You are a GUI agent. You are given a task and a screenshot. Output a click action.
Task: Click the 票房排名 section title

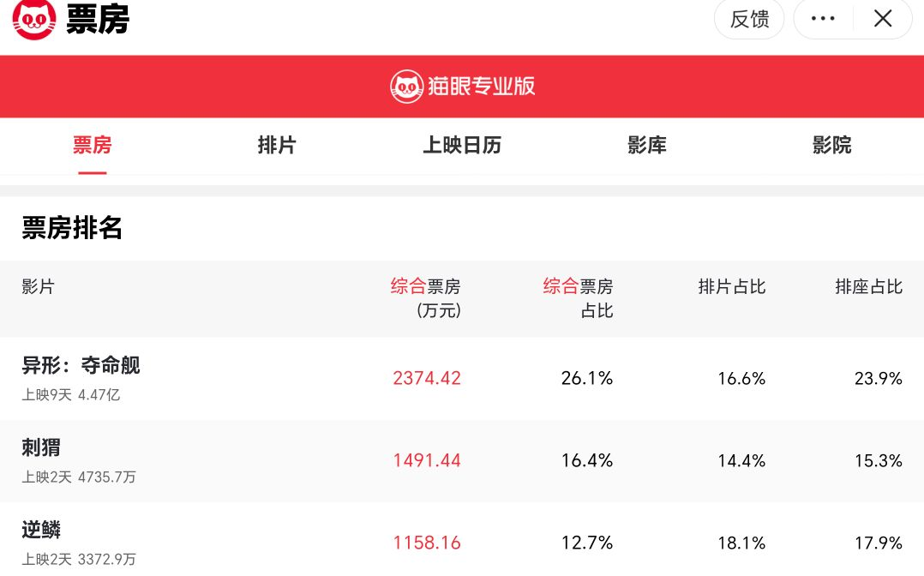pyautogui.click(x=72, y=228)
